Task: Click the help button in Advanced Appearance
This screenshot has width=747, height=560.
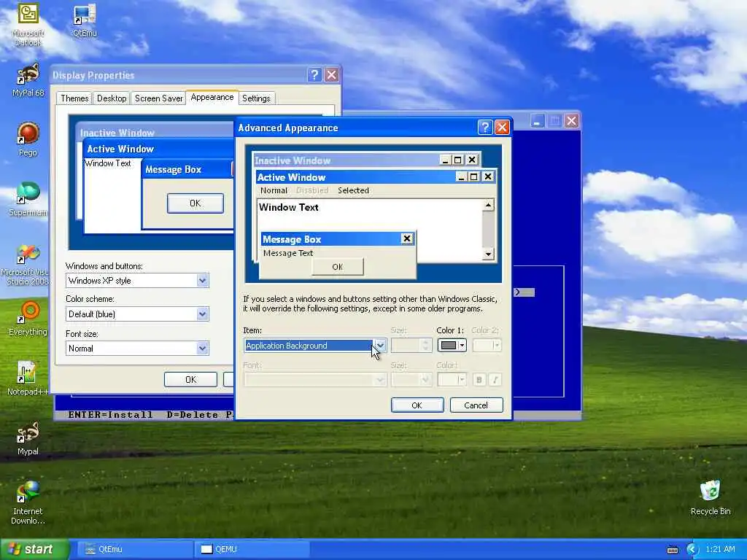Action: tap(484, 127)
